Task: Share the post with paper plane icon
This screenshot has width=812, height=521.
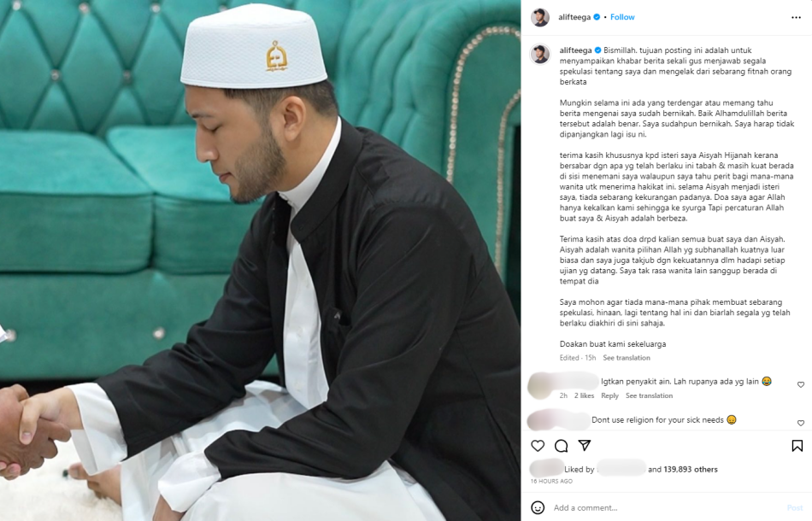Action: coord(585,445)
